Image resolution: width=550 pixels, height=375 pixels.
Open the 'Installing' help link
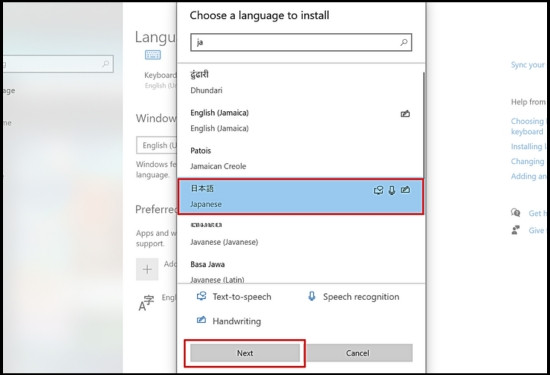[x=528, y=147]
